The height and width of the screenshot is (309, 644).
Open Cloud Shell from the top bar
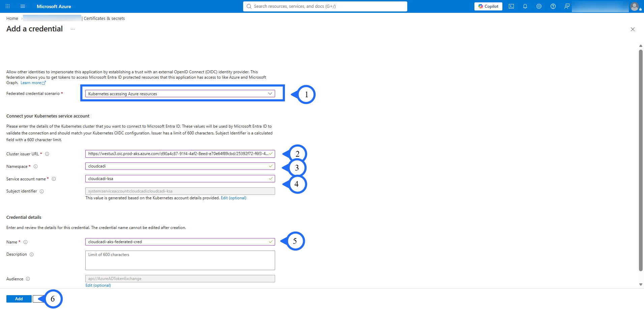click(511, 6)
